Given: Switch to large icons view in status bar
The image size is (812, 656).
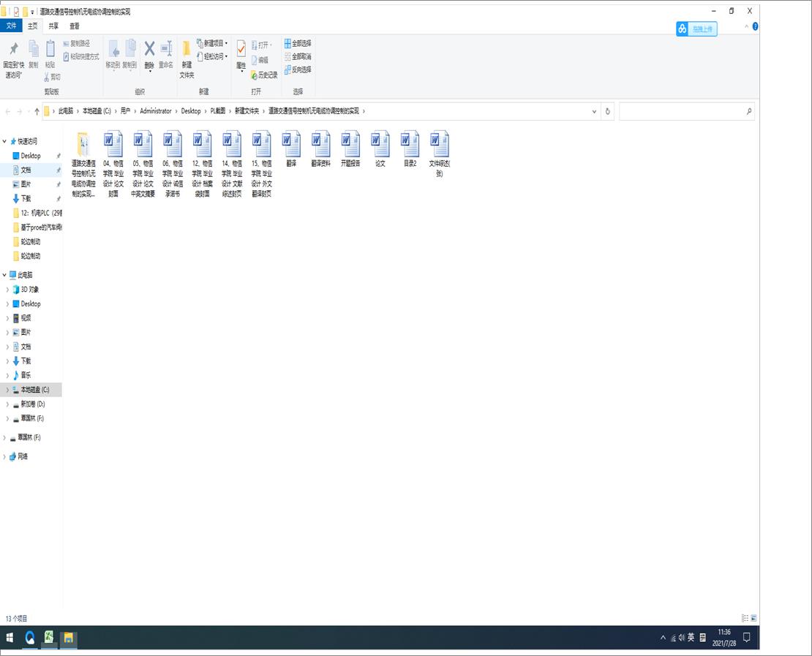Looking at the screenshot, I should click(x=754, y=618).
